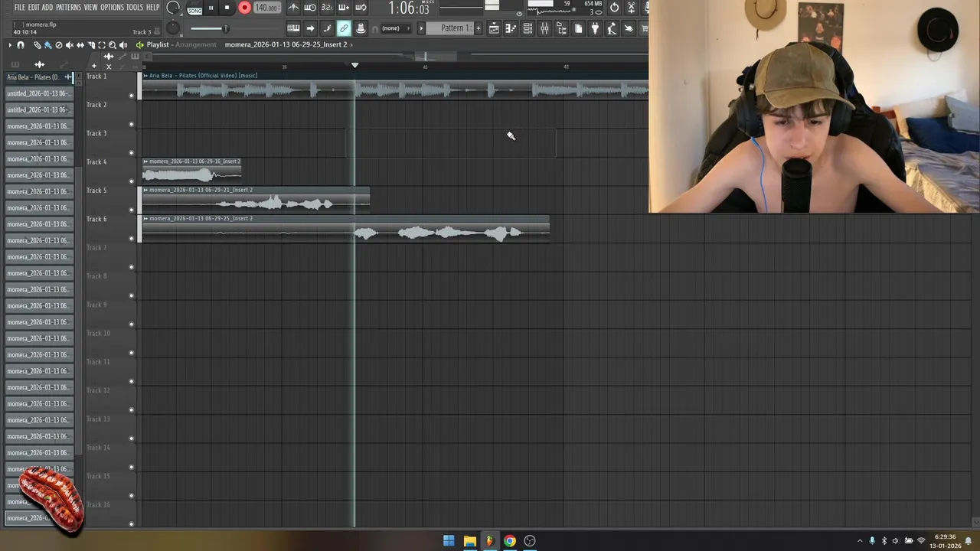This screenshot has height=551, width=980.
Task: Open the Playlist view button
Action: coord(494,28)
